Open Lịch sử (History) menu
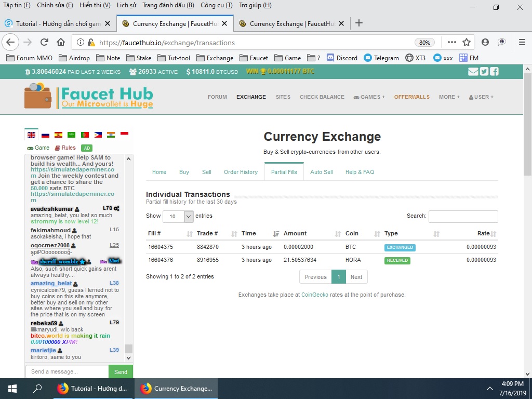Image resolution: width=532 pixels, height=399 pixels. pyautogui.click(x=126, y=5)
